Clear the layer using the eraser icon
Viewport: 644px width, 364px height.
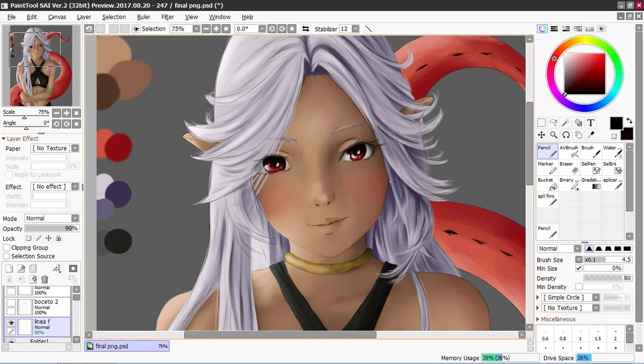[x=33, y=279]
